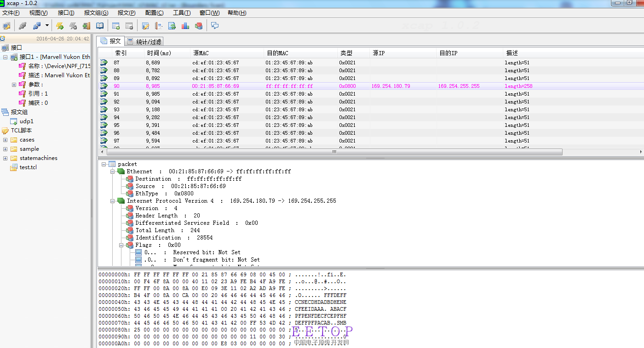
Task: Click the gray plug connect toolbar icon
Action: coord(23,26)
